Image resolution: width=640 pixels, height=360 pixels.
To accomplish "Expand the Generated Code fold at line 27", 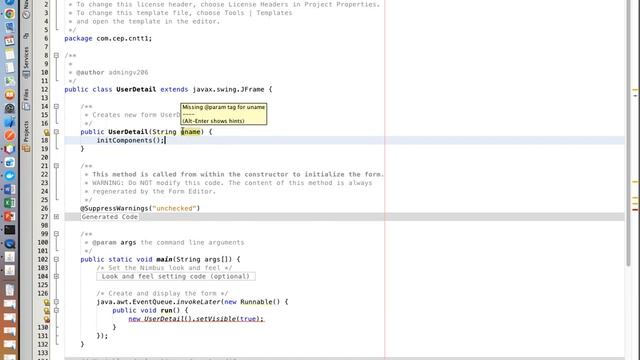I will pos(56,217).
